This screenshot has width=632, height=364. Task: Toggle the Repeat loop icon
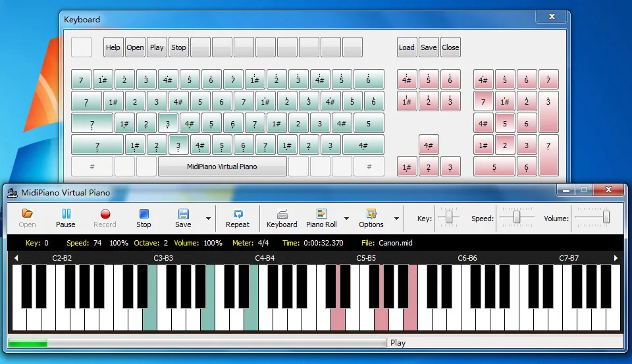(x=238, y=214)
